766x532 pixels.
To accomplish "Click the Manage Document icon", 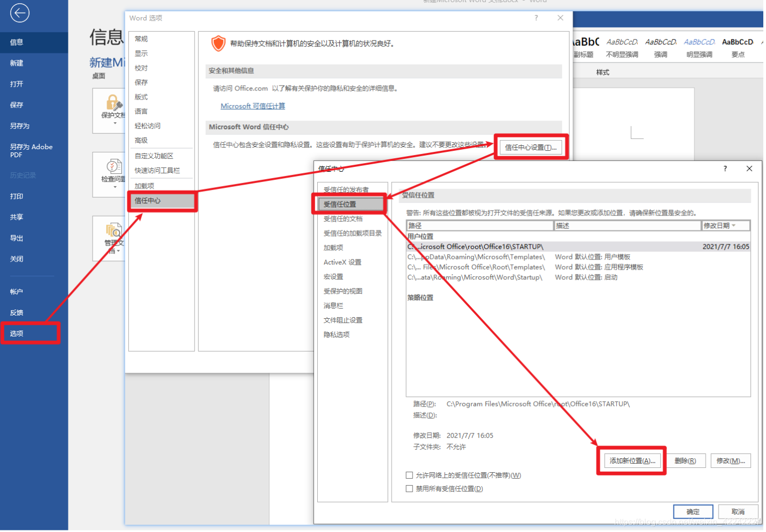I will point(114,230).
